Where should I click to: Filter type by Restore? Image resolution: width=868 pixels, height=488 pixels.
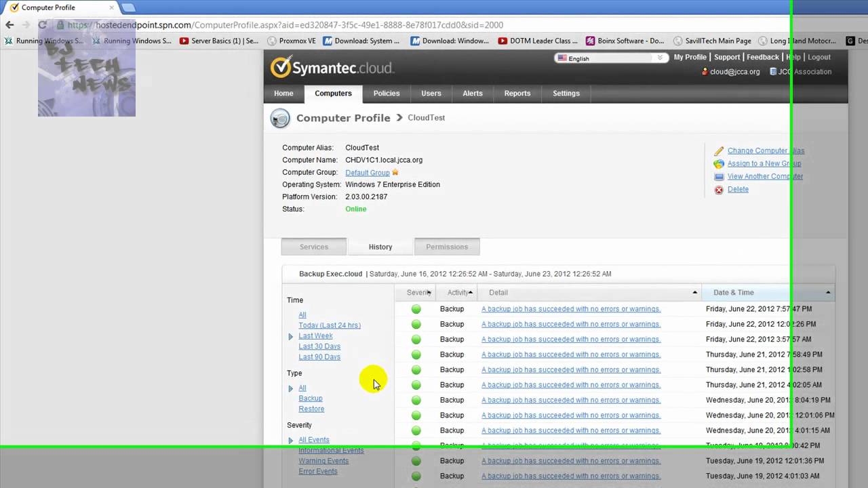(x=311, y=409)
